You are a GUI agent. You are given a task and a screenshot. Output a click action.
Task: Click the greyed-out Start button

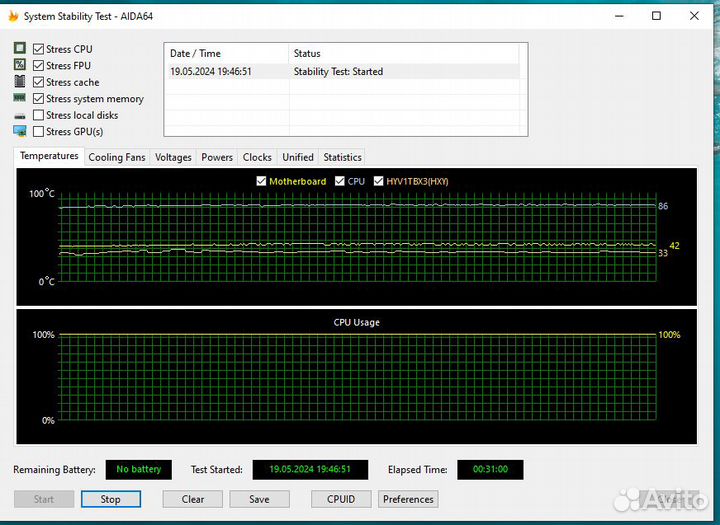point(44,499)
